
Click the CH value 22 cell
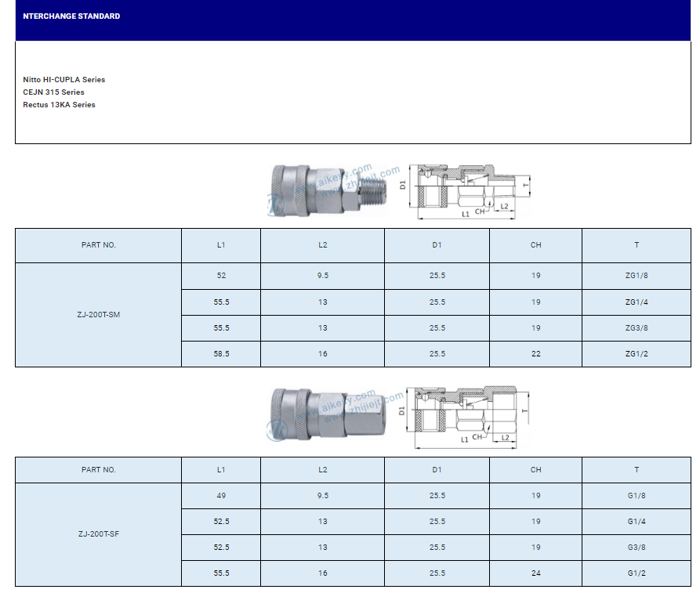point(535,354)
